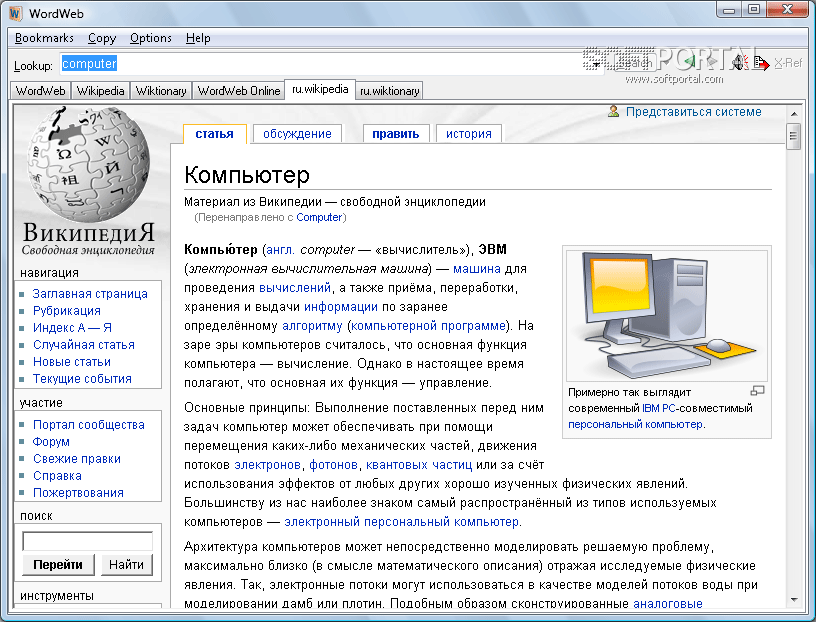Follow the 'вычислений' link
The image size is (816, 622).
pos(295,288)
